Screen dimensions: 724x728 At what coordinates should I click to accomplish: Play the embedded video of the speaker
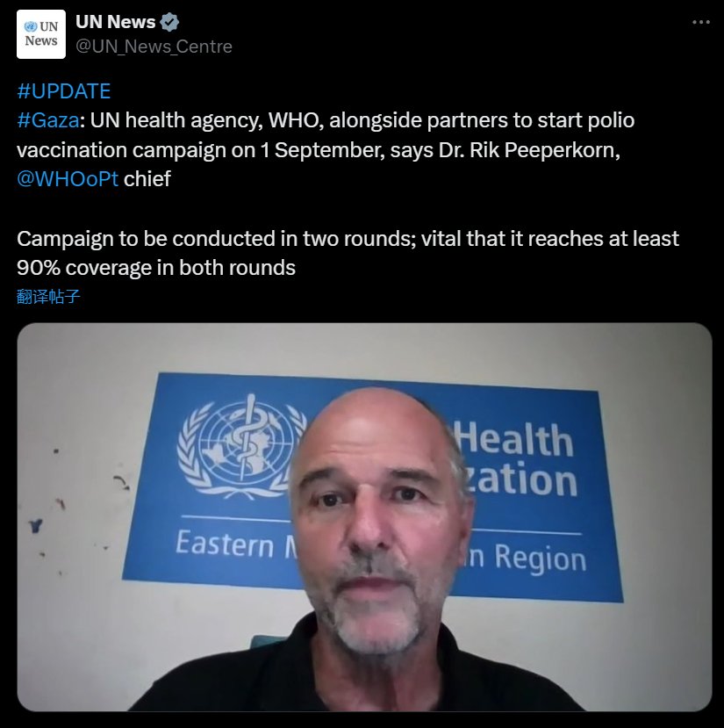(x=364, y=516)
